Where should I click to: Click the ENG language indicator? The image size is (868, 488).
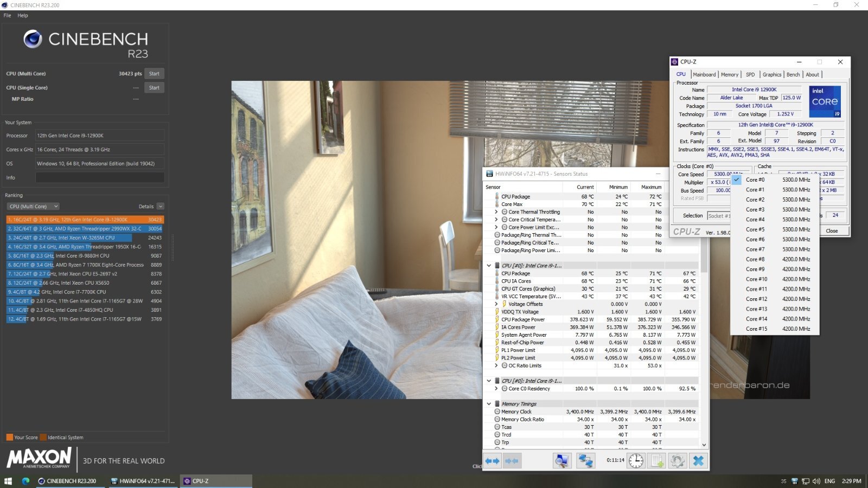coord(829,481)
